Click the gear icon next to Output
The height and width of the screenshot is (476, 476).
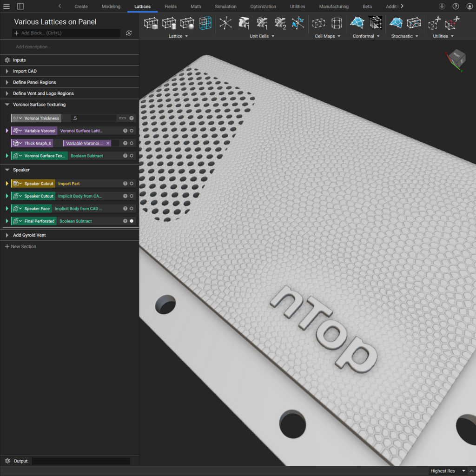(7, 461)
